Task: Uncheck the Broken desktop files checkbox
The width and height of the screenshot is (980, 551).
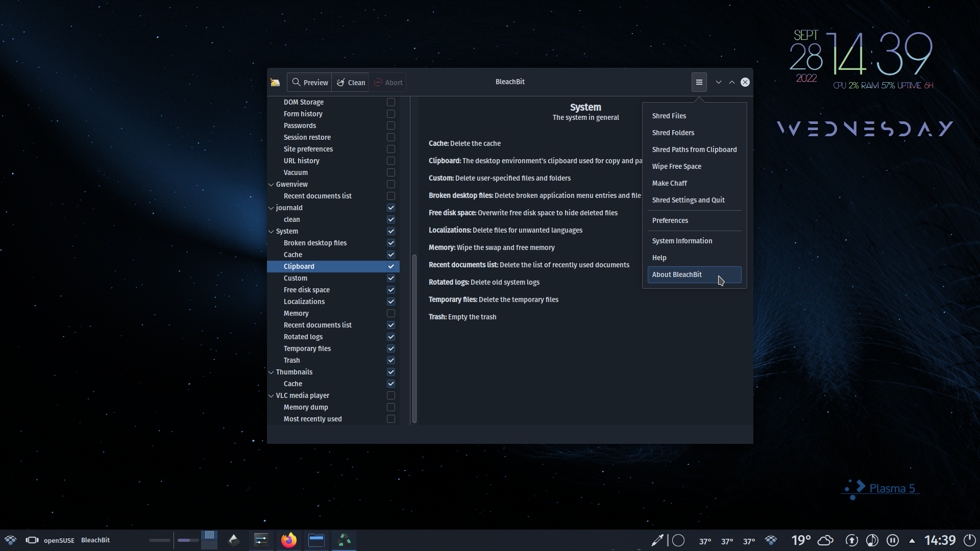Action: coord(391,243)
